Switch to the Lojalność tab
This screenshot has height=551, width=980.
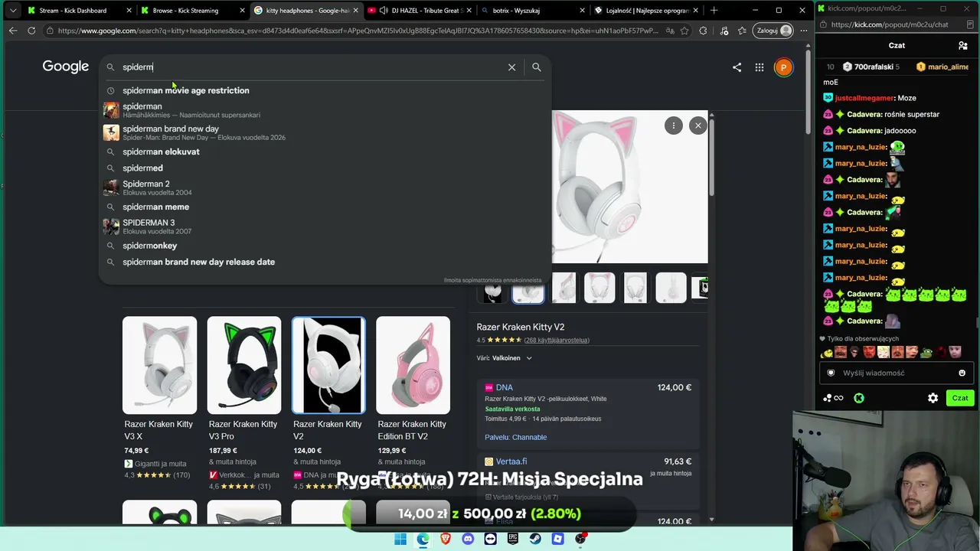click(x=645, y=11)
